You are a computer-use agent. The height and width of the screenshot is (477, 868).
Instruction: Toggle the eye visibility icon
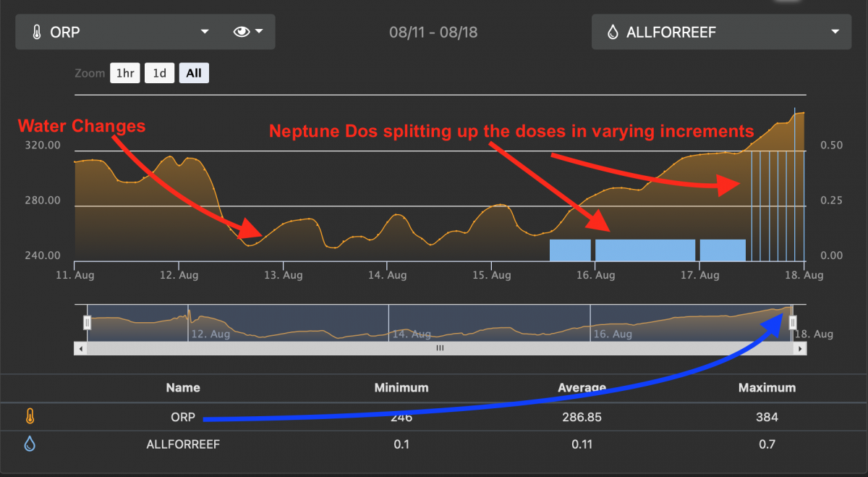point(242,32)
